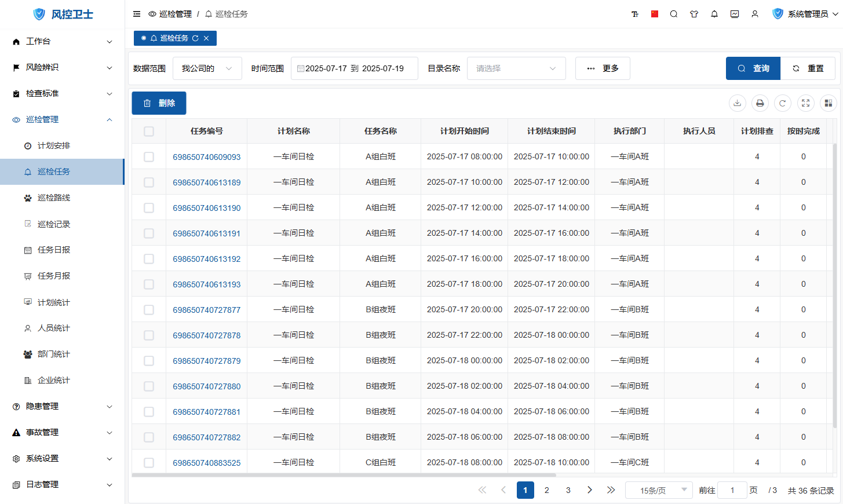Open the 15条/页 page size dropdown
This screenshot has width=843, height=504.
pyautogui.click(x=659, y=491)
